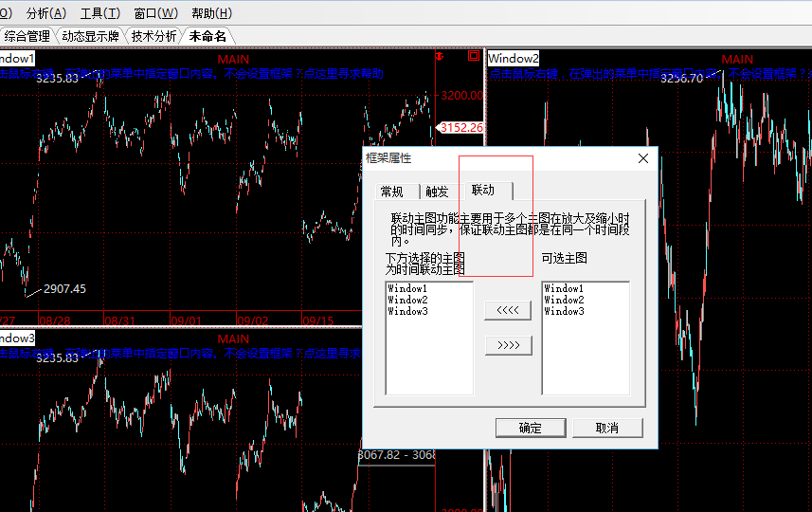Image resolution: width=812 pixels, height=512 pixels.
Task: Switch to the 技术分析 page tab
Action: coord(153,36)
